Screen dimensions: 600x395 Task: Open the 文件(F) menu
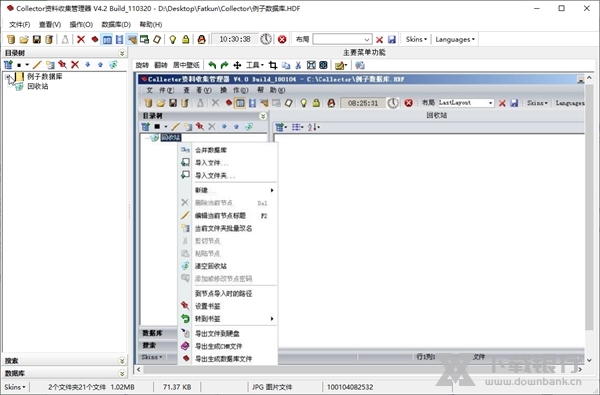[x=20, y=24]
